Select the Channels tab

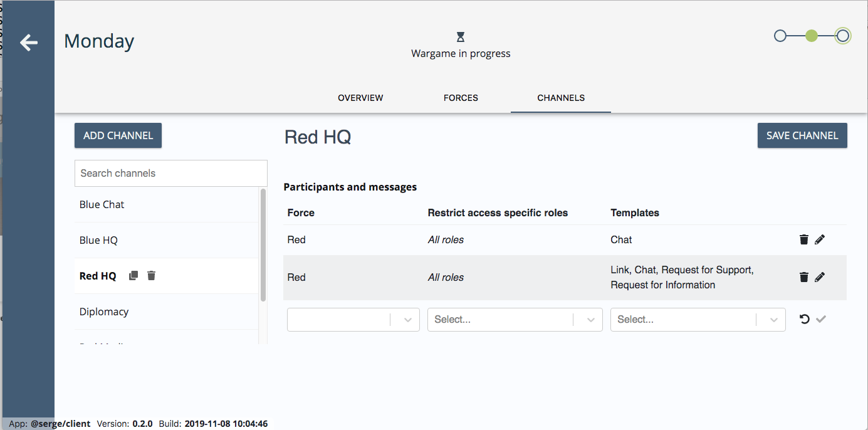(x=561, y=98)
